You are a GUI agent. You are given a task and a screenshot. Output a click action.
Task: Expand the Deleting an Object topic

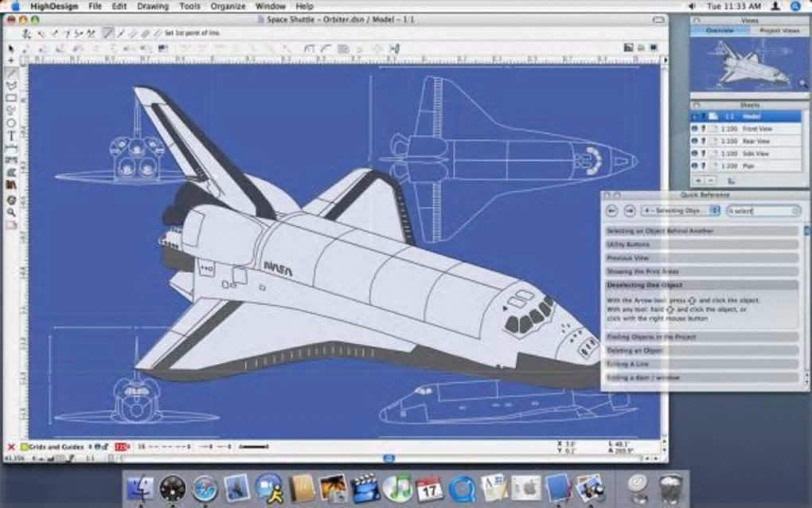701,350
